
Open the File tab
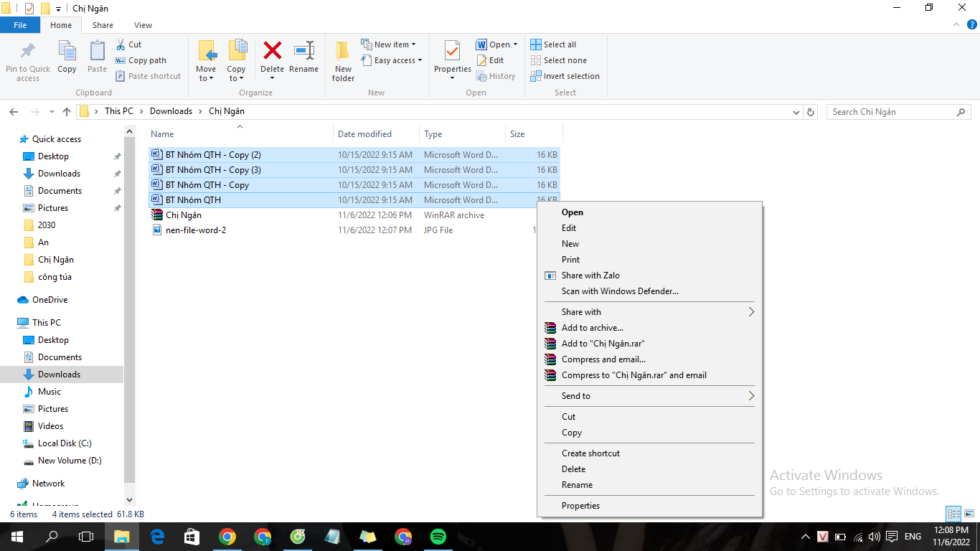[x=20, y=25]
